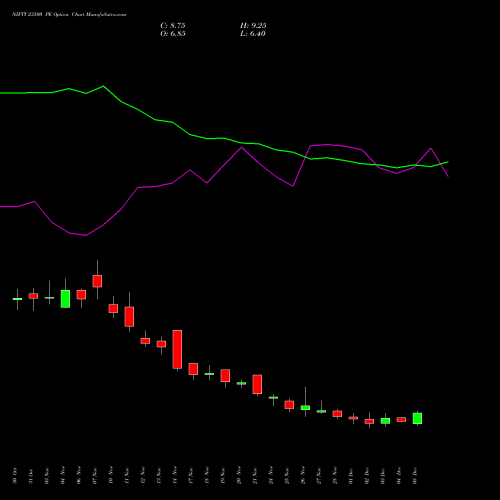Click the close value C: 8.75

[173, 26]
